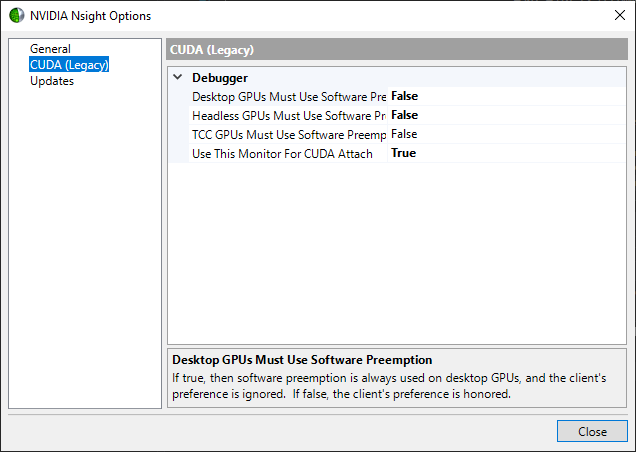Edit the False value for TCC GPUs
This screenshot has height=452, width=636.
click(x=506, y=134)
